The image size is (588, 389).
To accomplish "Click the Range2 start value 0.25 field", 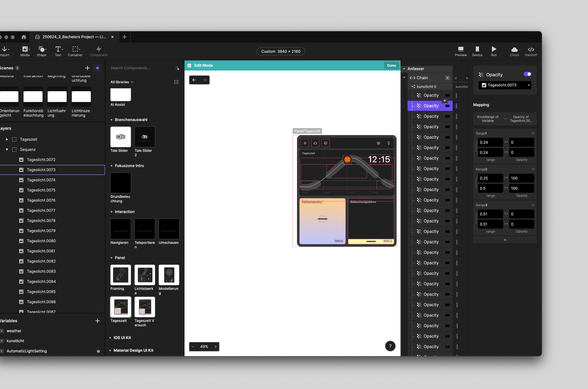I will (490, 178).
